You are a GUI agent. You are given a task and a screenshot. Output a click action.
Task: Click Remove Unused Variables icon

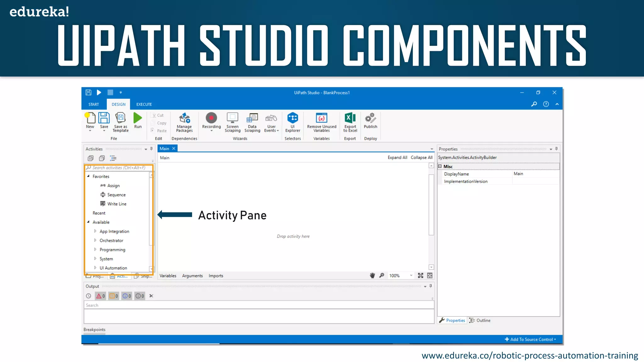point(321,118)
